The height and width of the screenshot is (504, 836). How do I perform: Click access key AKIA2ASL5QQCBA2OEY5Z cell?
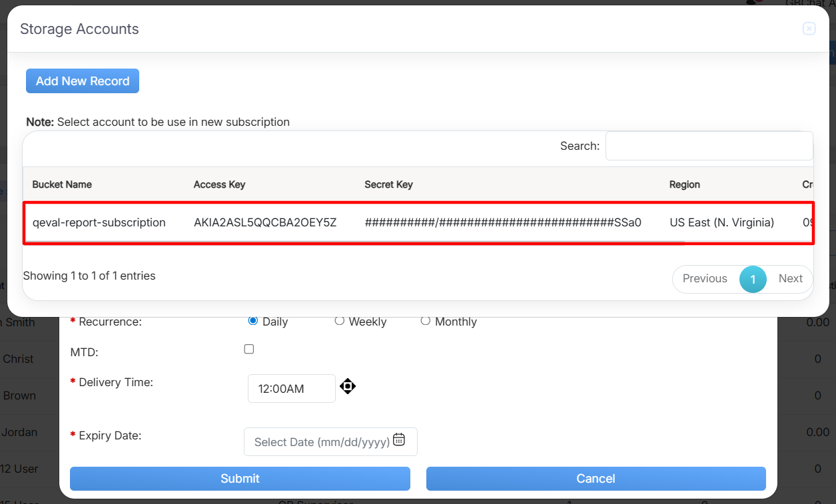click(265, 222)
